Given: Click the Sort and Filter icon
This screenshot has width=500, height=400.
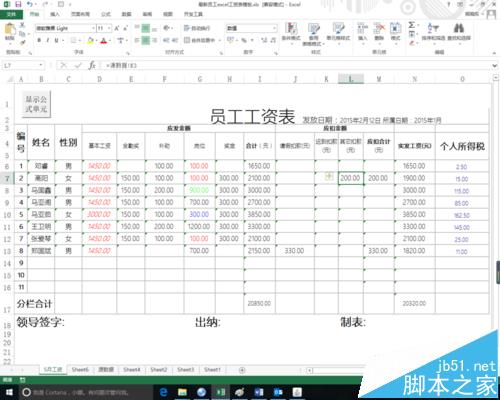Looking at the screenshot, I should pos(433,28).
